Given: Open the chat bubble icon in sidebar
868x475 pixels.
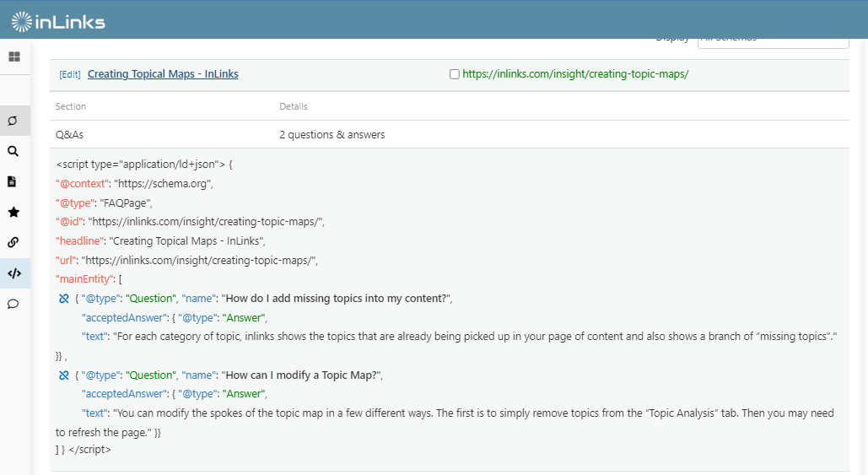Looking at the screenshot, I should [x=13, y=304].
